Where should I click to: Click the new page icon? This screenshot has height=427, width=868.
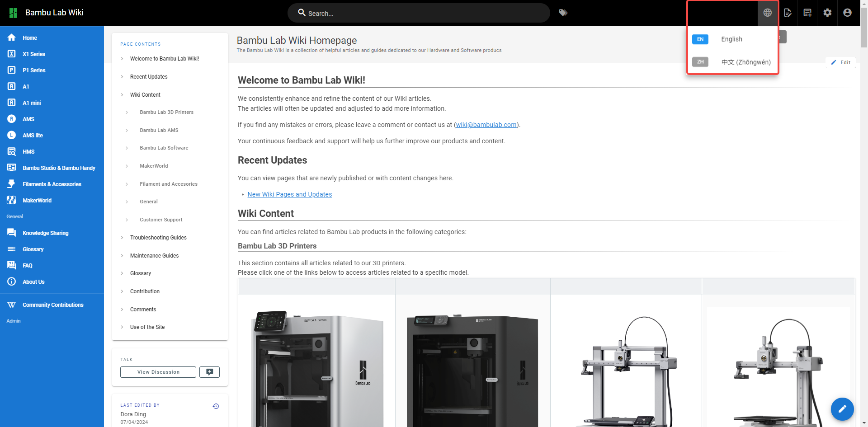point(807,13)
